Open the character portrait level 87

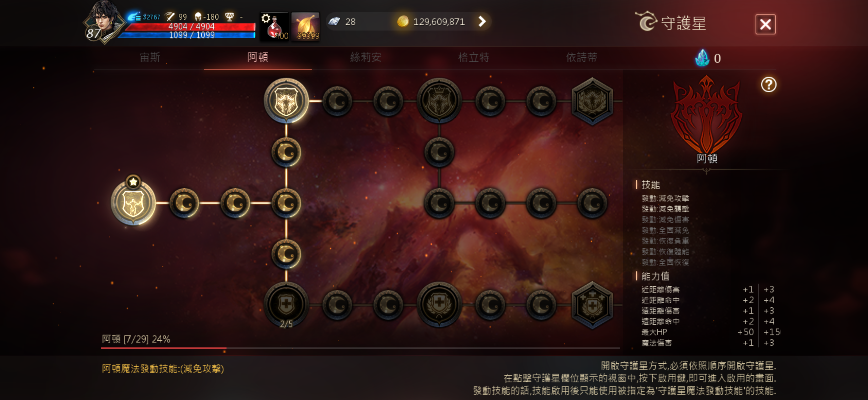[x=104, y=23]
